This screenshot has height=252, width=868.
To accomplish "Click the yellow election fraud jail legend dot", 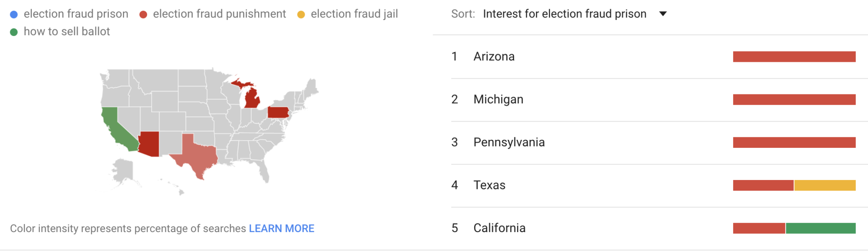I will coord(301,14).
